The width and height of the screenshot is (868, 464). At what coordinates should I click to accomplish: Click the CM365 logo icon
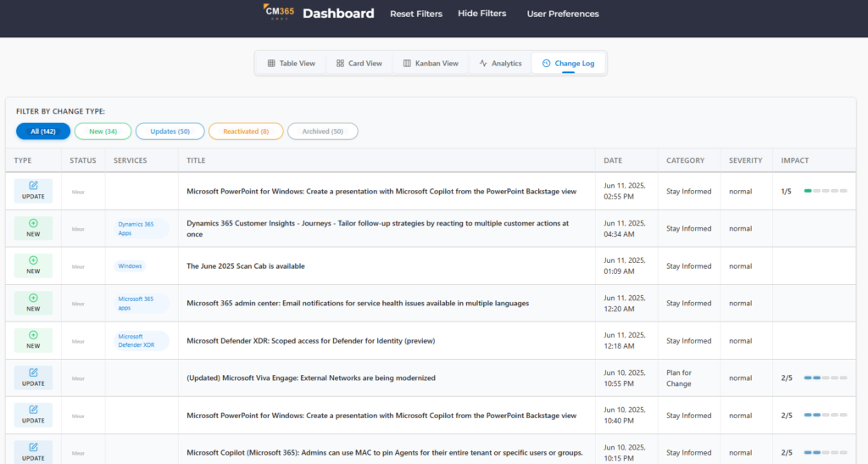click(x=278, y=13)
